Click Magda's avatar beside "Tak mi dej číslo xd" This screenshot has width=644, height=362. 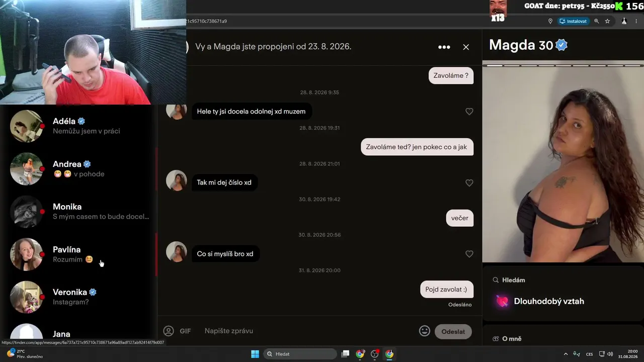tap(177, 180)
